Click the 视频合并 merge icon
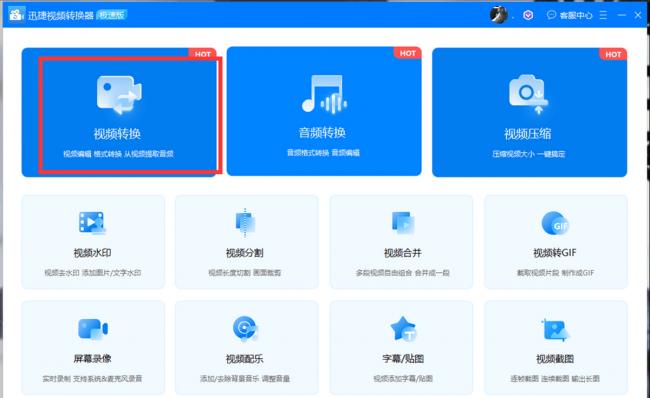650x398 pixels. [403, 223]
